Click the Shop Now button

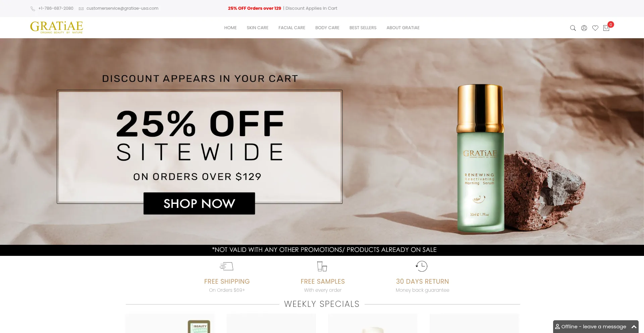coord(199,204)
